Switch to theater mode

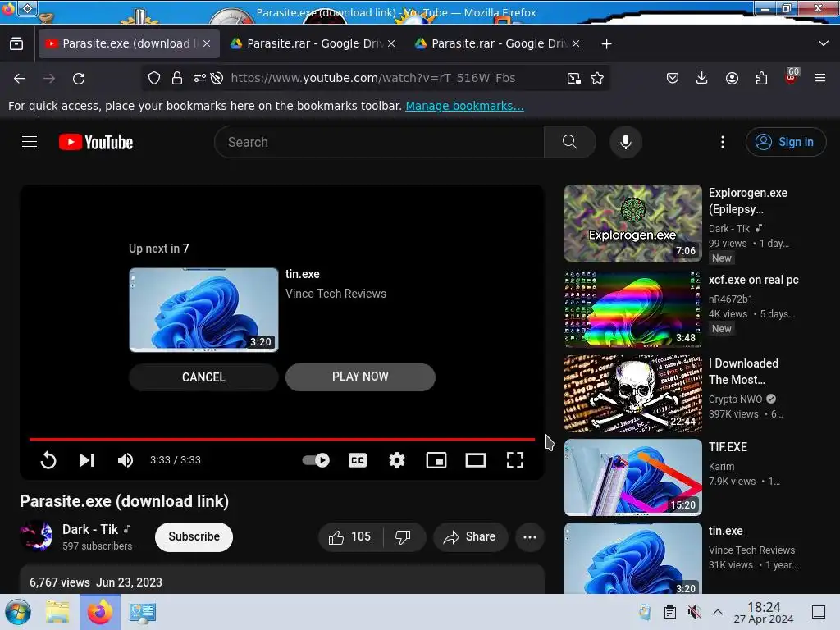[476, 460]
